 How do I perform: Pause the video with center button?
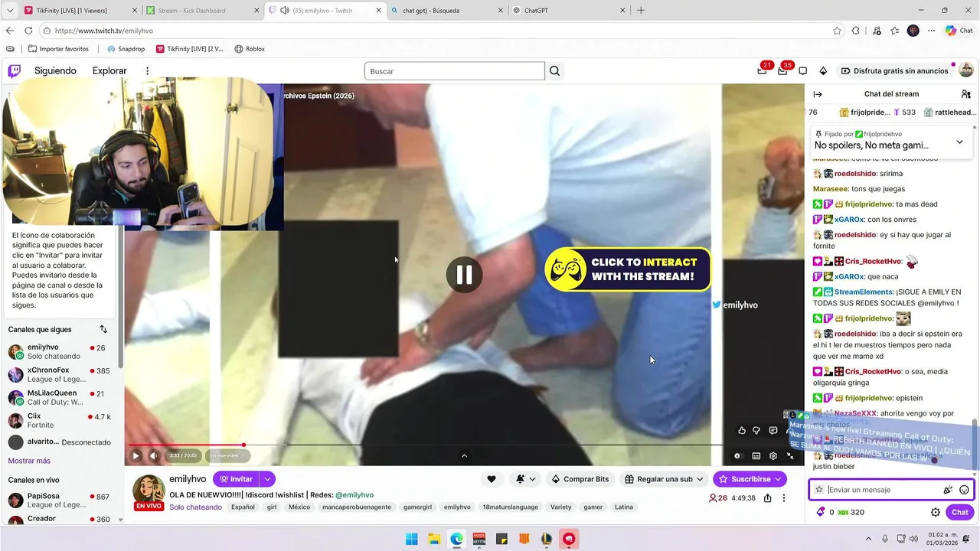464,275
